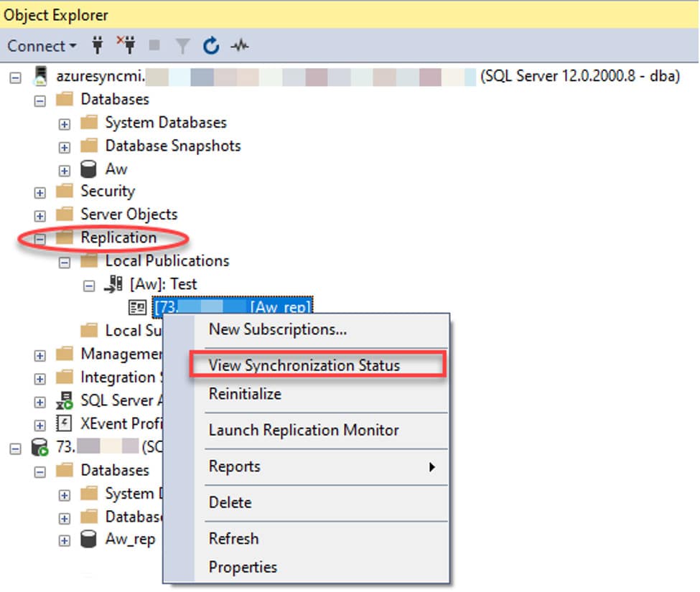Expand the XEvent Profiler node
Viewport: 700px width, 592px height.
[x=39, y=425]
